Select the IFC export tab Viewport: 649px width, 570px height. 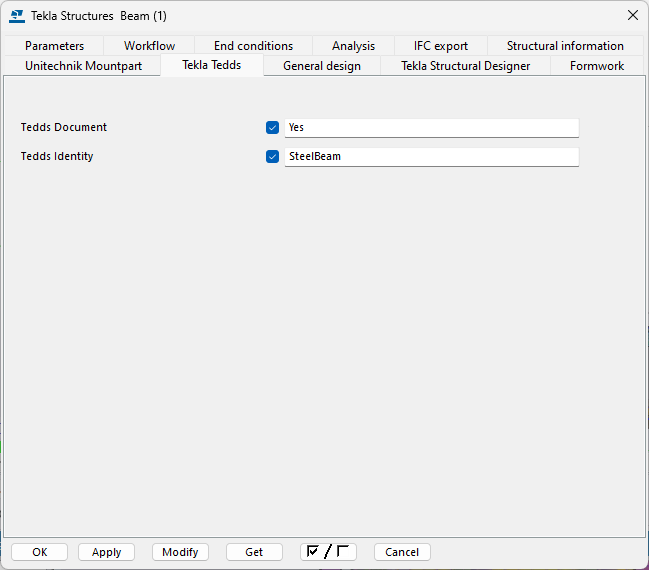coord(441,46)
